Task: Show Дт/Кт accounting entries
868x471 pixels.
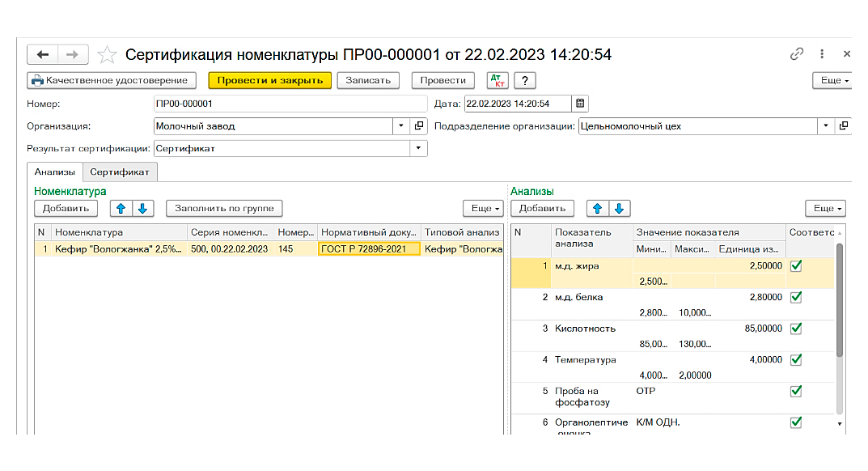Action: pos(498,80)
